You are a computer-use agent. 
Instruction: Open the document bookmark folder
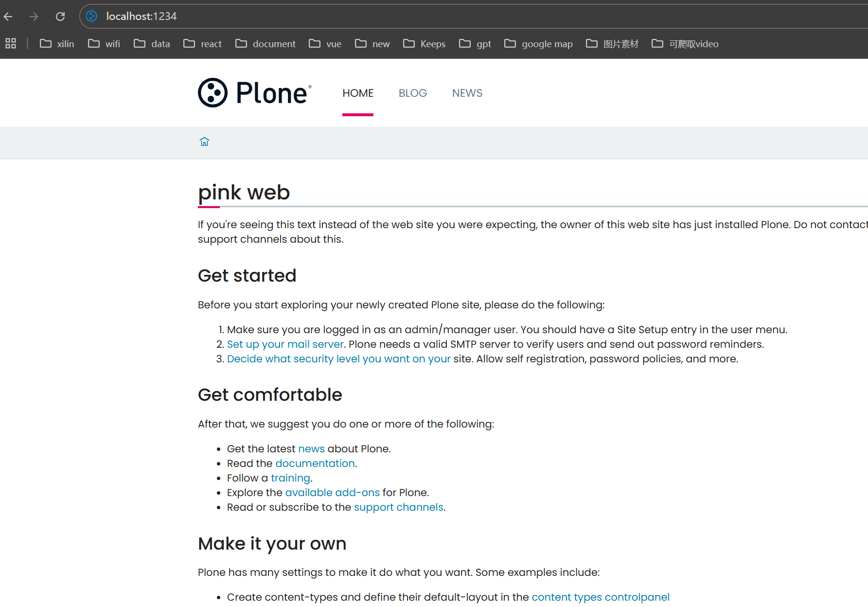tap(266, 44)
